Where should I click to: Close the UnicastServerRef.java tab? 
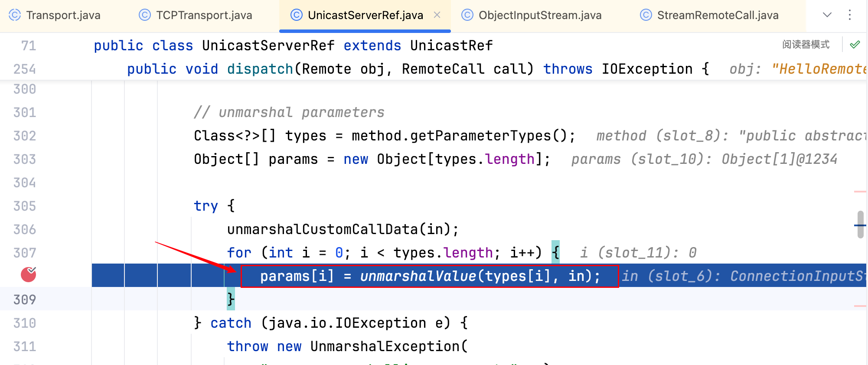437,15
